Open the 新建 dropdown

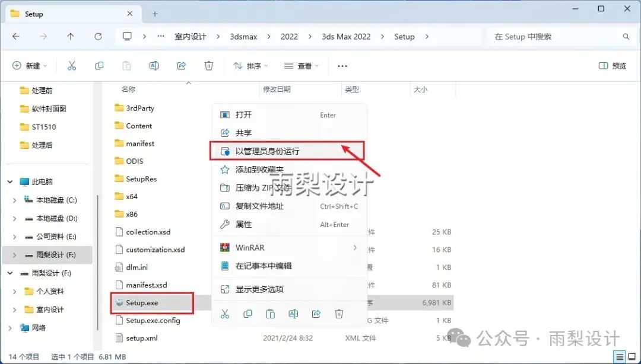[30, 66]
